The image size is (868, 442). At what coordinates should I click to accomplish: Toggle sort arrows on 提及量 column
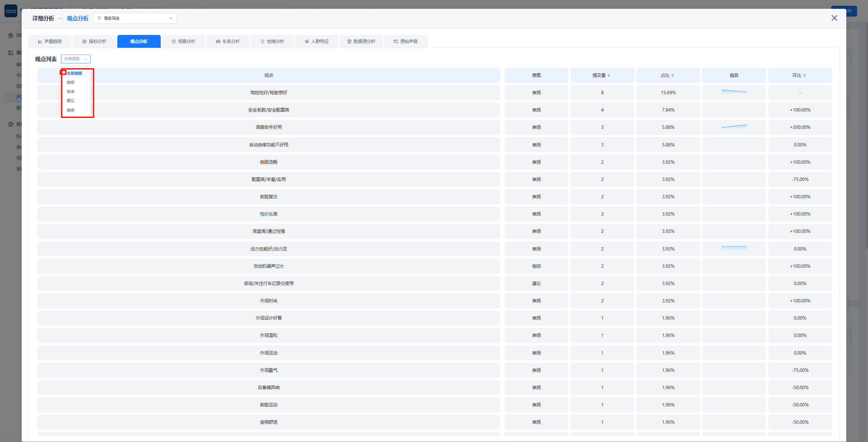pyautogui.click(x=609, y=75)
